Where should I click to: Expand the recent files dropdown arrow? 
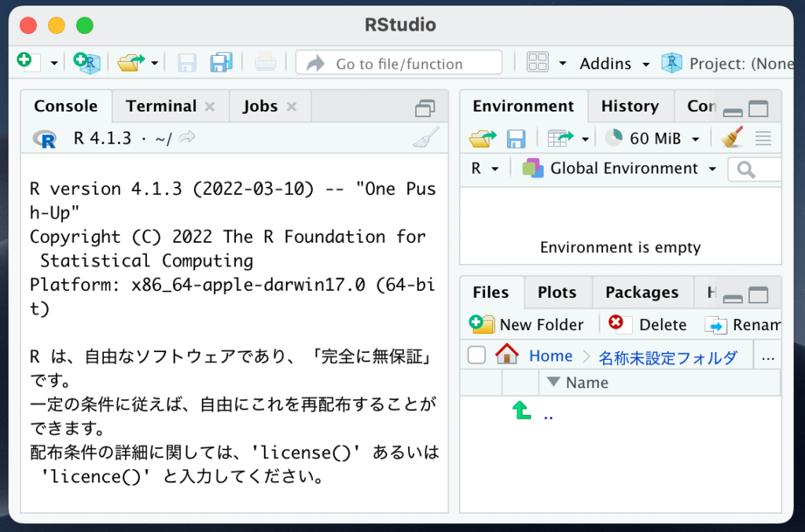pyautogui.click(x=155, y=64)
